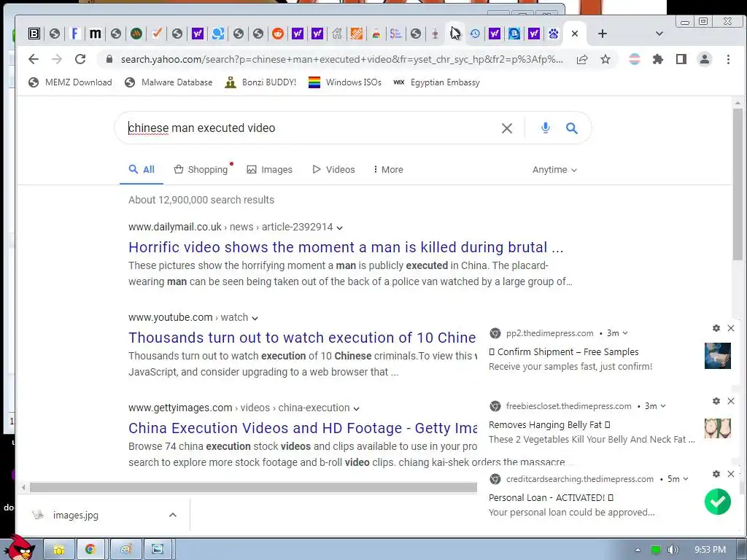Open the Baidu paw icon tab
This screenshot has width=747, height=560.
[553, 34]
